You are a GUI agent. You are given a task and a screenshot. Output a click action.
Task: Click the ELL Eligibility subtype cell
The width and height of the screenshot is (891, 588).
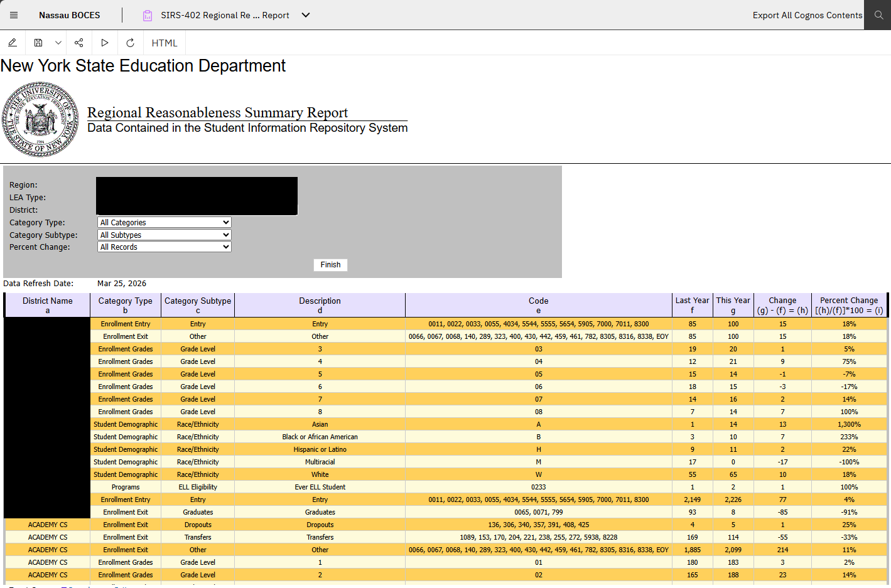198,487
